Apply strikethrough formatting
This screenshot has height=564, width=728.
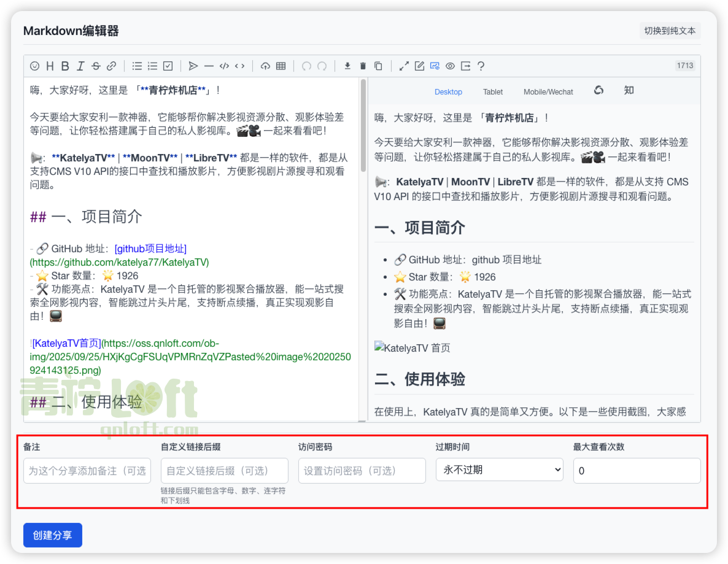tap(96, 66)
